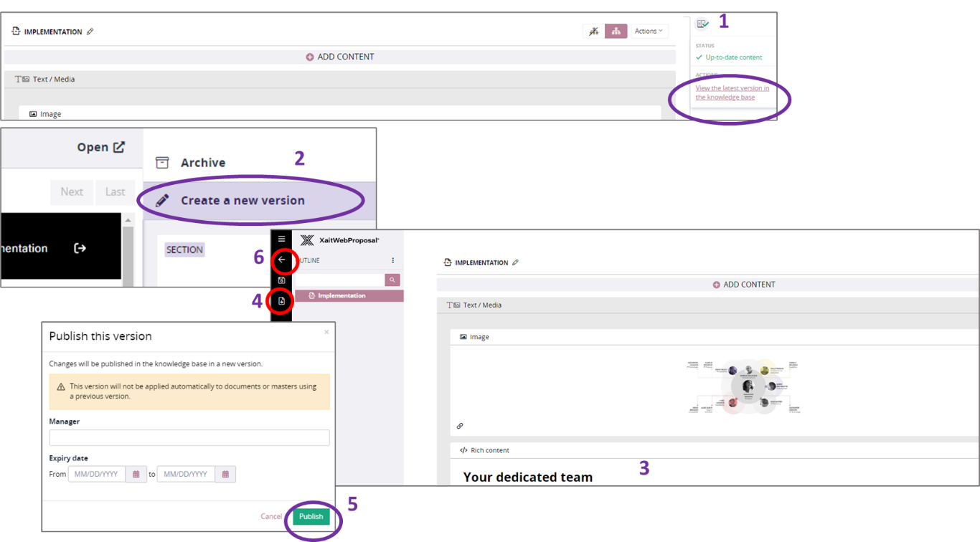Click the Manager input field

[x=189, y=437]
